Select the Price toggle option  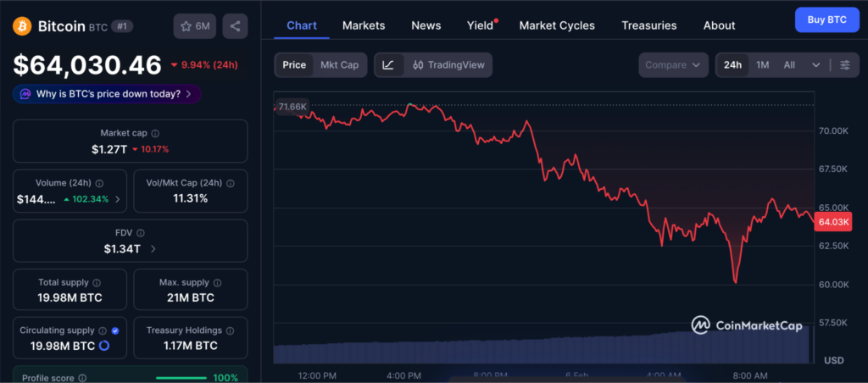pyautogui.click(x=294, y=65)
